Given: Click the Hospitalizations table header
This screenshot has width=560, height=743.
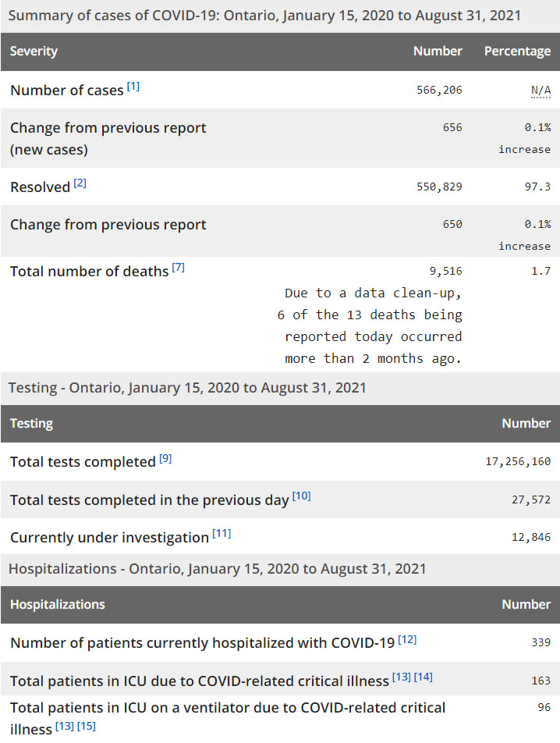Looking at the screenshot, I should (58, 605).
